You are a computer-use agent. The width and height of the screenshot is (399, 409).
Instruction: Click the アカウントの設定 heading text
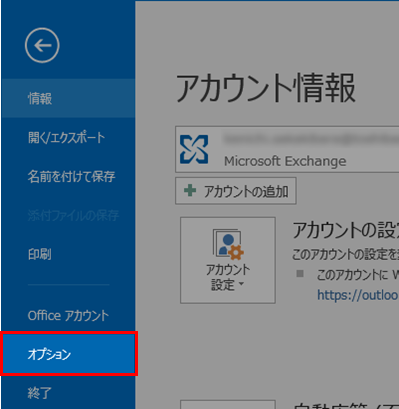click(345, 230)
